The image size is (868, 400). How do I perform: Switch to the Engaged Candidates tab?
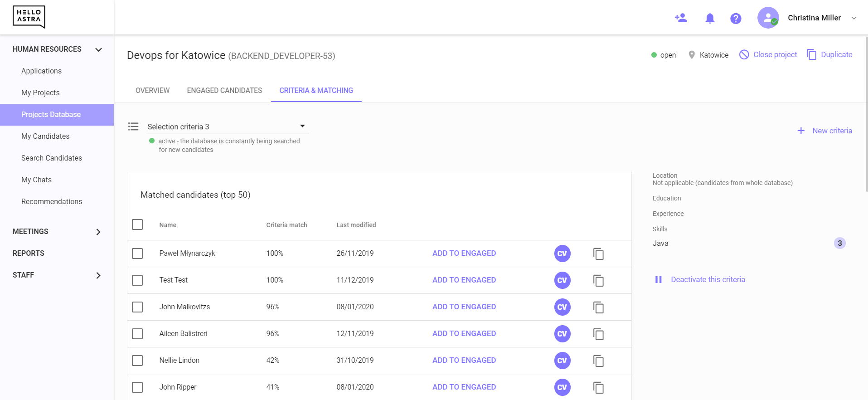click(x=224, y=90)
